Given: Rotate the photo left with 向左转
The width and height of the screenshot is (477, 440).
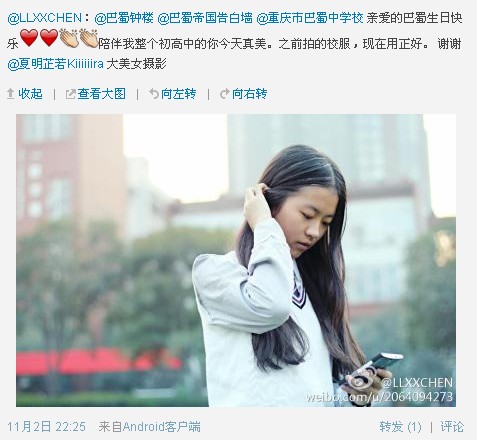Looking at the screenshot, I should point(179,94).
